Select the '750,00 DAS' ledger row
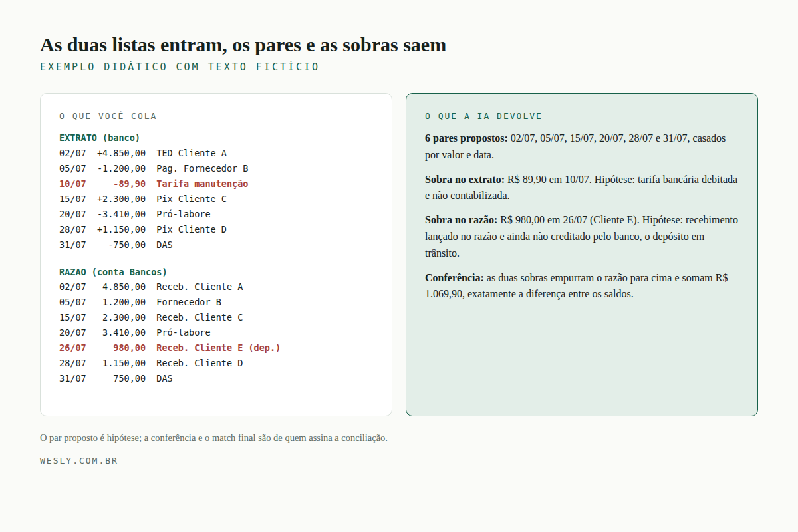798x532 pixels. tap(116, 378)
